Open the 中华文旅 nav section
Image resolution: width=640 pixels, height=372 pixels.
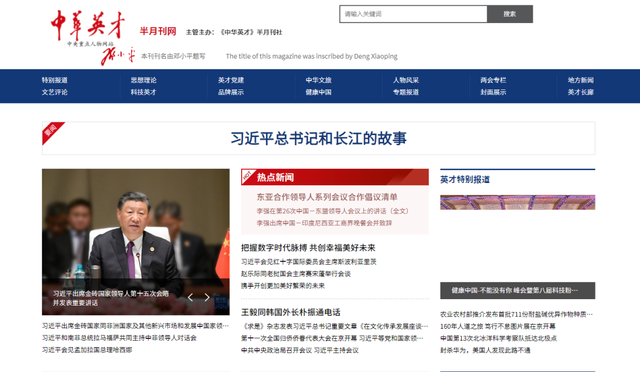coord(319,80)
